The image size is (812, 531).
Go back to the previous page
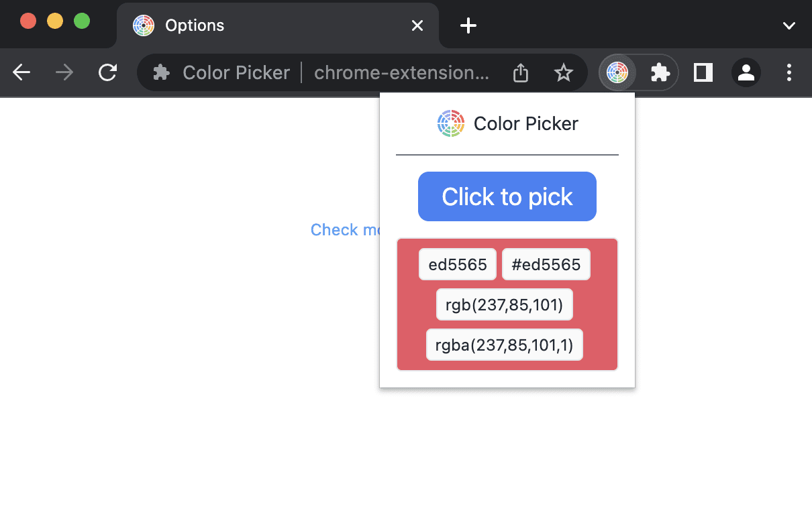click(22, 72)
